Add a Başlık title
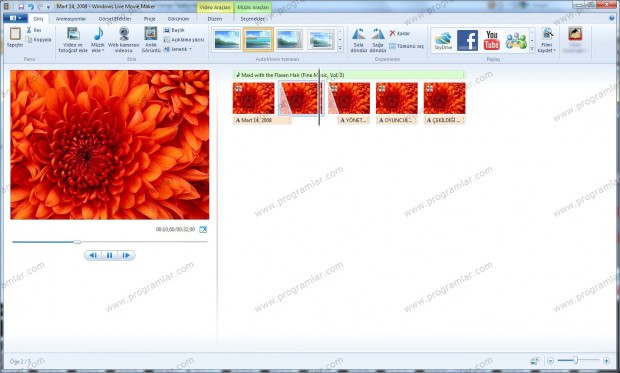The height and width of the screenshot is (373, 620). click(x=174, y=30)
